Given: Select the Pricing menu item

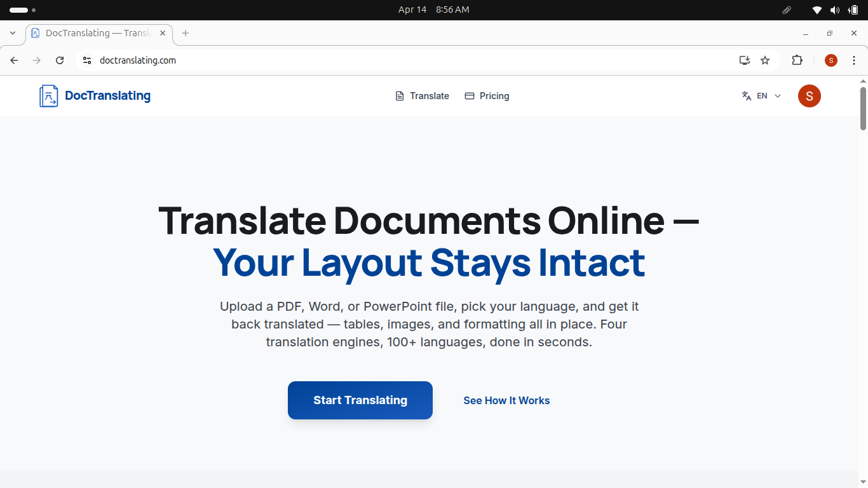Looking at the screenshot, I should [x=494, y=95].
